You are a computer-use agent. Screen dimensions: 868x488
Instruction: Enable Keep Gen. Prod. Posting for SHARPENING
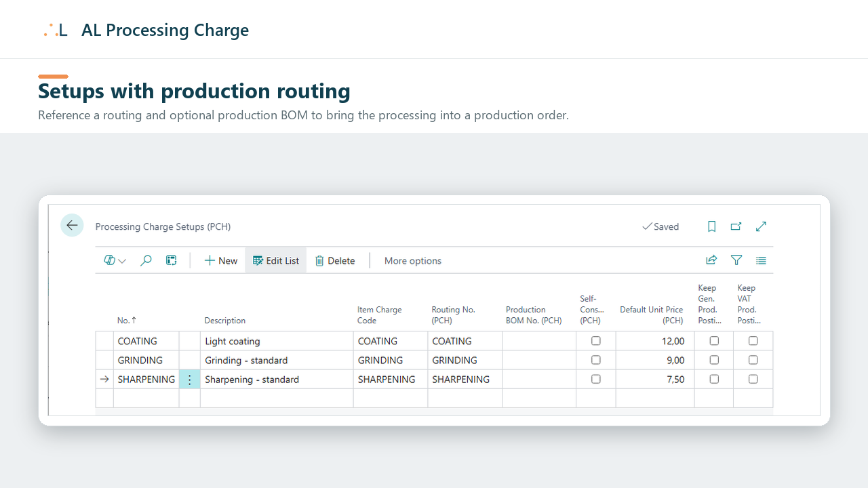tap(714, 379)
